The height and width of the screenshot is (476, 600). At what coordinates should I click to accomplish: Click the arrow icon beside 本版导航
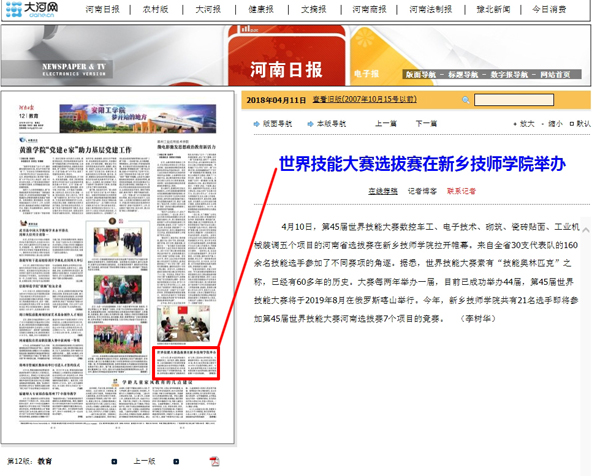point(308,124)
